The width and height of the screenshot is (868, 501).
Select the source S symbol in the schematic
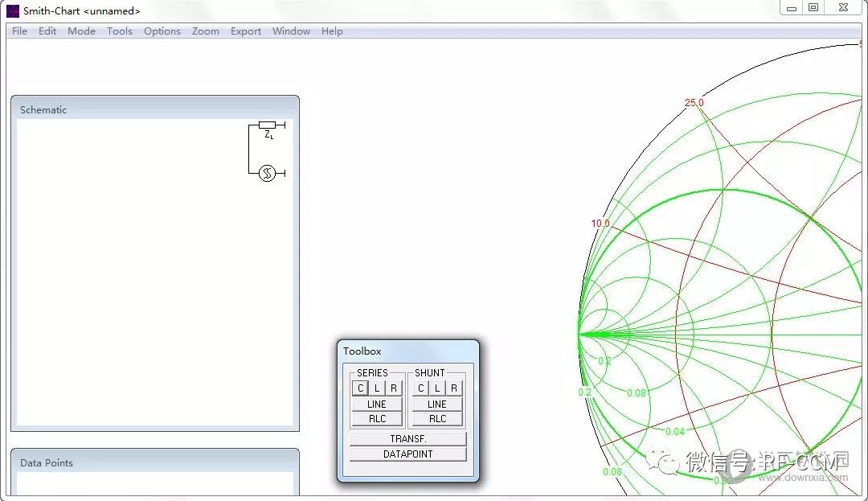pyautogui.click(x=268, y=173)
